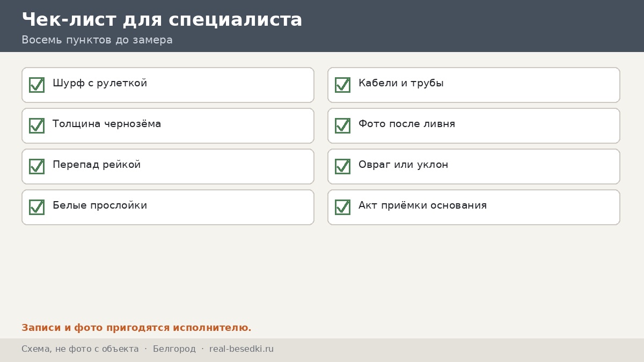Click the 'Белгород' footer text

(174, 349)
